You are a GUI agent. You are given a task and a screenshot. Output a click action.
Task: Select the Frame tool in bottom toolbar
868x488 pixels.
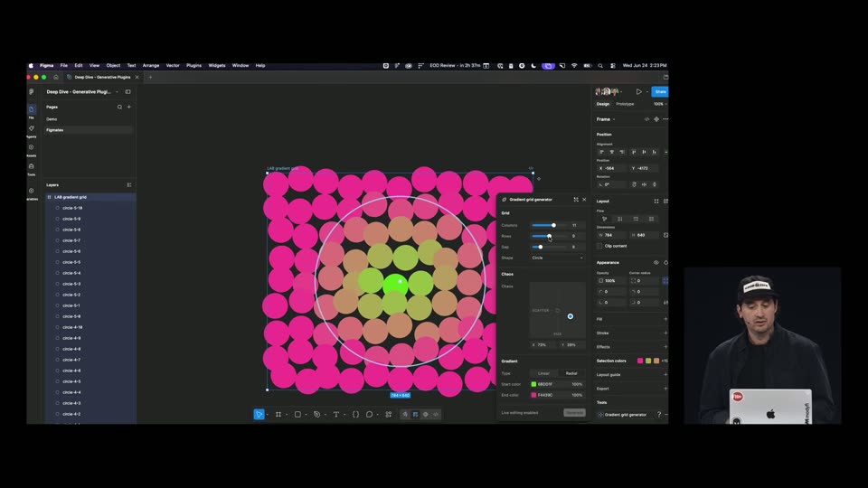coord(278,415)
